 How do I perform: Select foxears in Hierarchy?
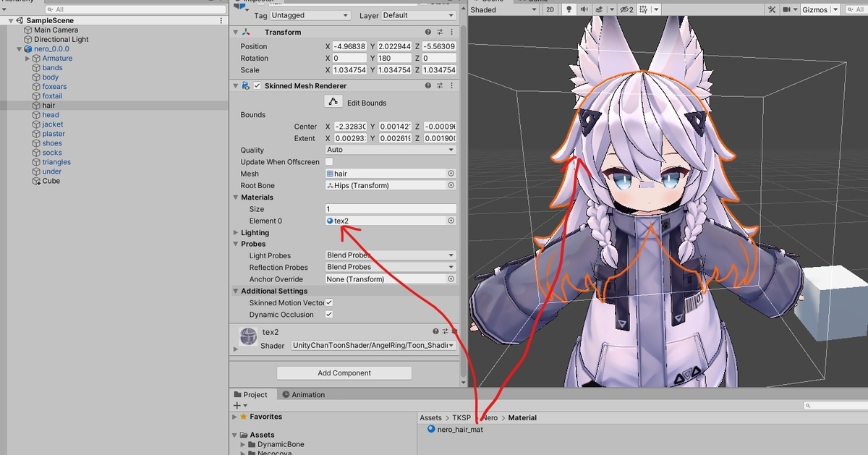click(54, 87)
